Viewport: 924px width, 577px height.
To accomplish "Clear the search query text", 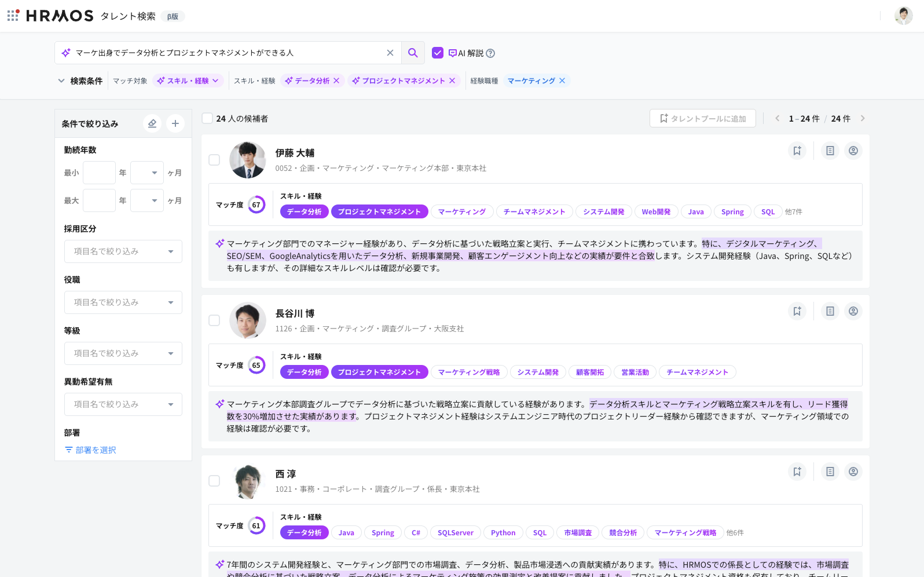I will [390, 53].
